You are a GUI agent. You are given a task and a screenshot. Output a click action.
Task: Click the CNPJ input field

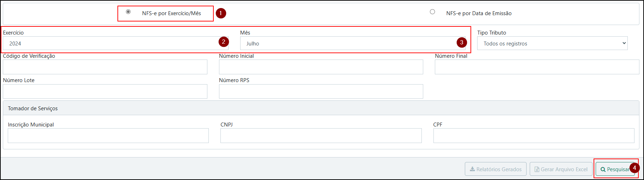pos(321,136)
